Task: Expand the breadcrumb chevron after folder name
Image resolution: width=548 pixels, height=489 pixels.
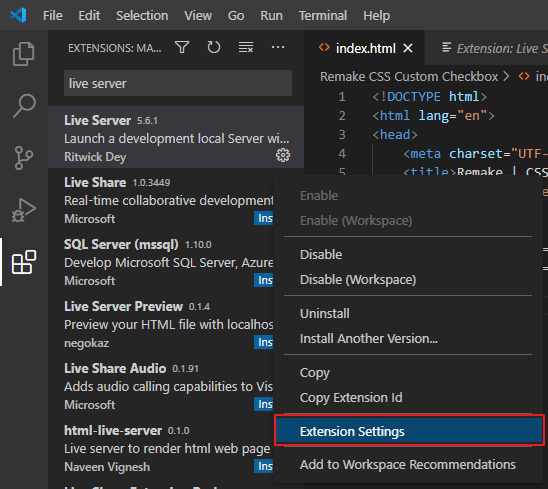Action: [x=506, y=77]
